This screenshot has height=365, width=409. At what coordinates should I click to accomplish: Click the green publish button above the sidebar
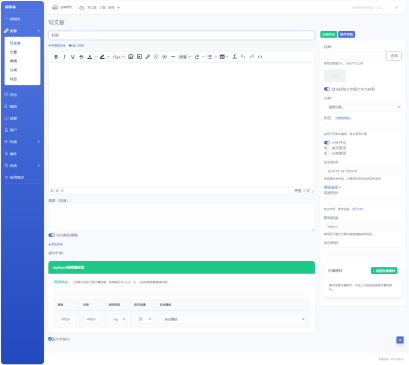pos(328,34)
